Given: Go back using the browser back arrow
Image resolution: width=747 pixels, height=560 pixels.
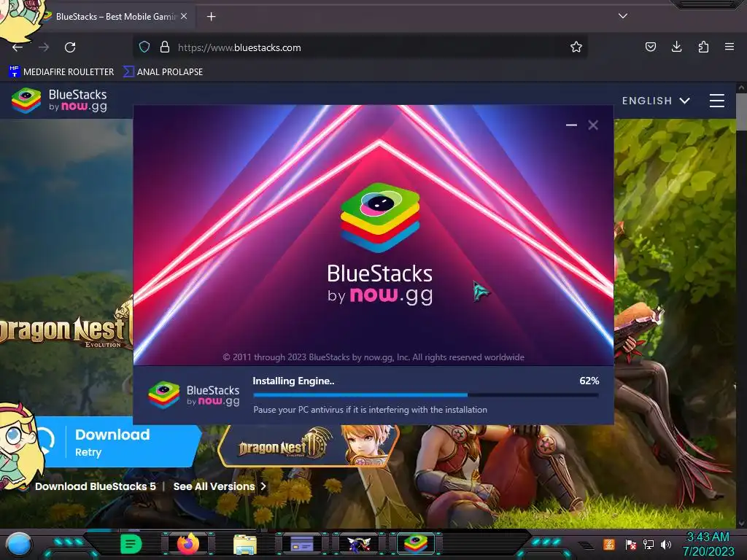Looking at the screenshot, I should [18, 47].
